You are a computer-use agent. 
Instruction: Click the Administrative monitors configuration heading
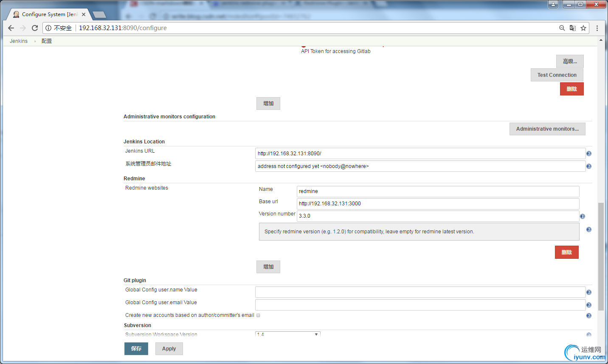(x=169, y=117)
